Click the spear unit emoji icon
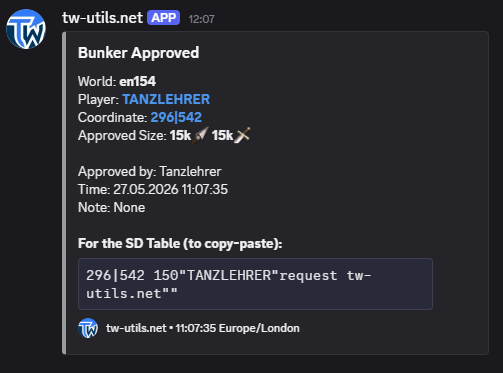This screenshot has height=373, width=503. coord(200,135)
